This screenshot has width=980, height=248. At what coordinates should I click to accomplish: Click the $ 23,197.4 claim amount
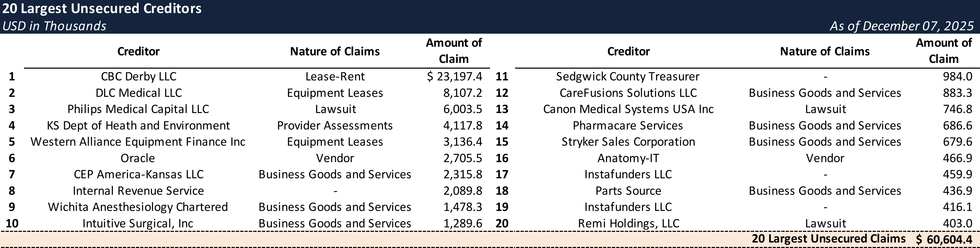(454, 76)
